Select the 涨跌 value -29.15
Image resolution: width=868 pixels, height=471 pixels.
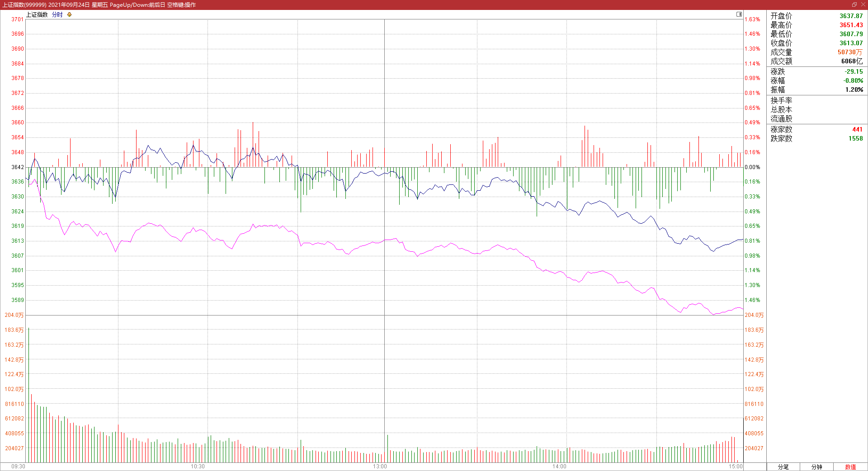click(x=854, y=71)
